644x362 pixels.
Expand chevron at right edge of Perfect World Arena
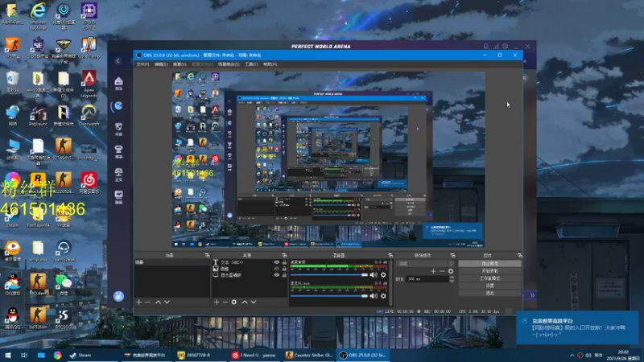[x=532, y=295]
